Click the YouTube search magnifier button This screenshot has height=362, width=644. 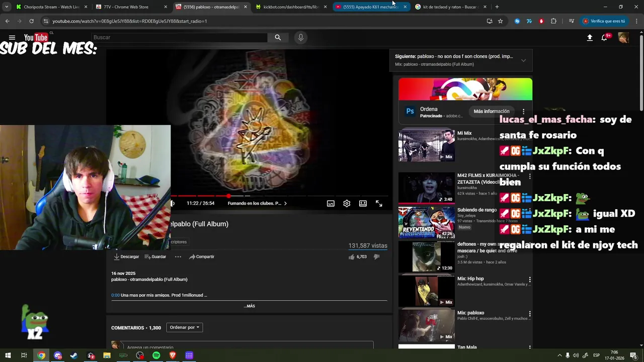[x=278, y=37]
